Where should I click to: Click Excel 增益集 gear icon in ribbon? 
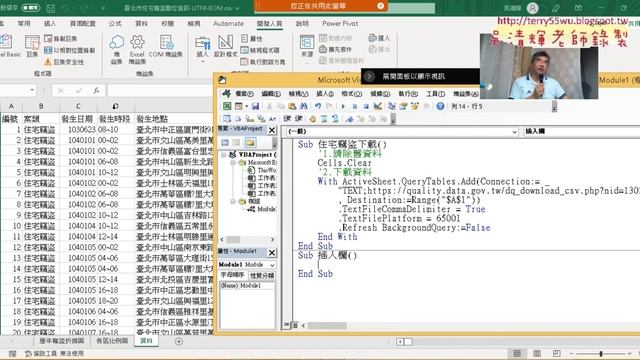pyautogui.click(x=137, y=49)
